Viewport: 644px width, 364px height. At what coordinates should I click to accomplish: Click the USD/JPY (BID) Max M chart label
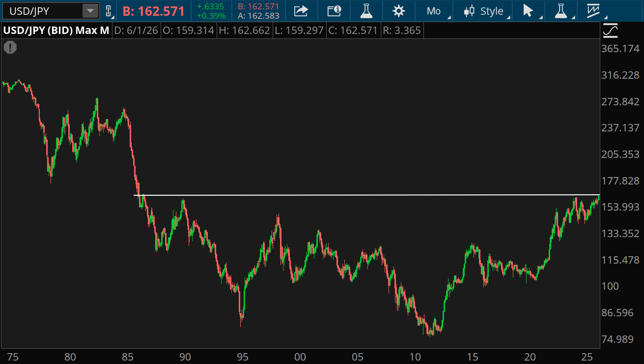tap(56, 31)
